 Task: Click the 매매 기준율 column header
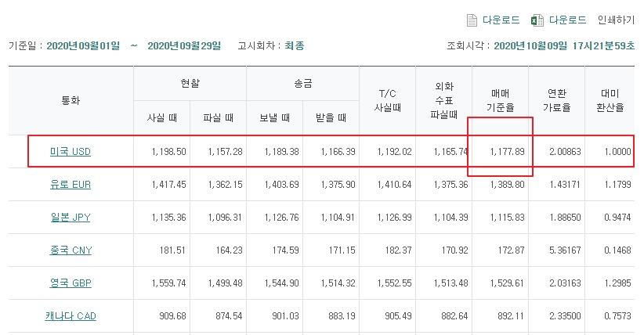(x=501, y=101)
